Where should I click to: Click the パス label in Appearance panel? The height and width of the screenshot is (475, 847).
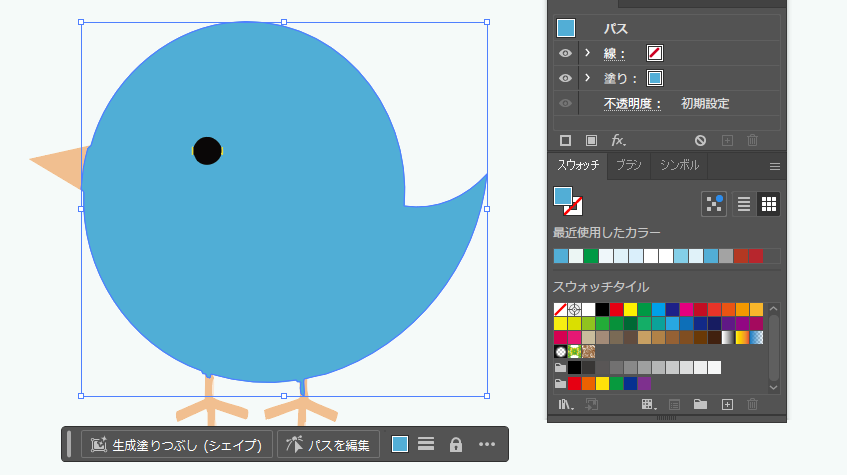[615, 29]
